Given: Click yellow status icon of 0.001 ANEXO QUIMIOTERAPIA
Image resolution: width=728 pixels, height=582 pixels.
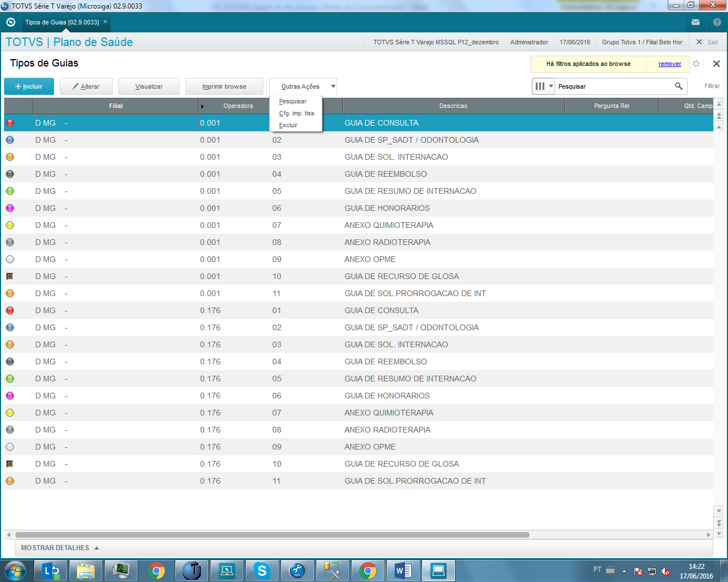Looking at the screenshot, I should [10, 225].
